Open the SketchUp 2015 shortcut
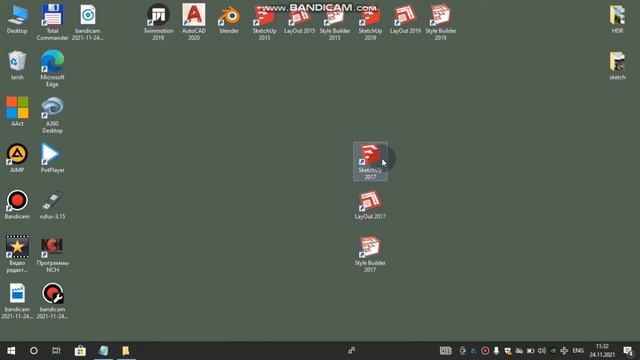The width and height of the screenshot is (640, 360). coord(264,22)
